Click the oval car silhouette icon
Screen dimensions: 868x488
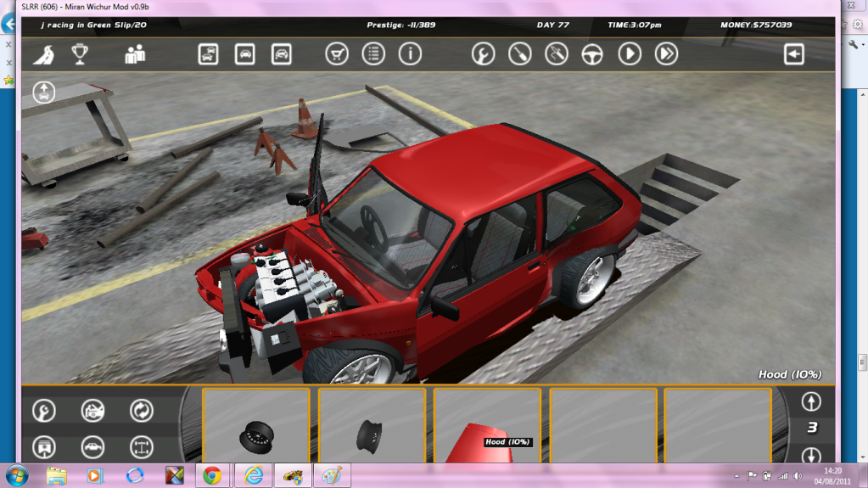[x=92, y=447]
